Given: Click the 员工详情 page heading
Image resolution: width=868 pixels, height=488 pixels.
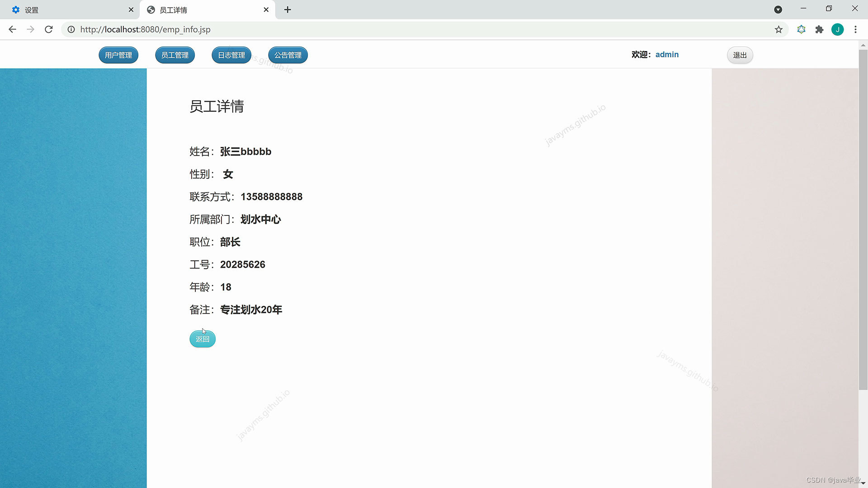Looking at the screenshot, I should (217, 107).
